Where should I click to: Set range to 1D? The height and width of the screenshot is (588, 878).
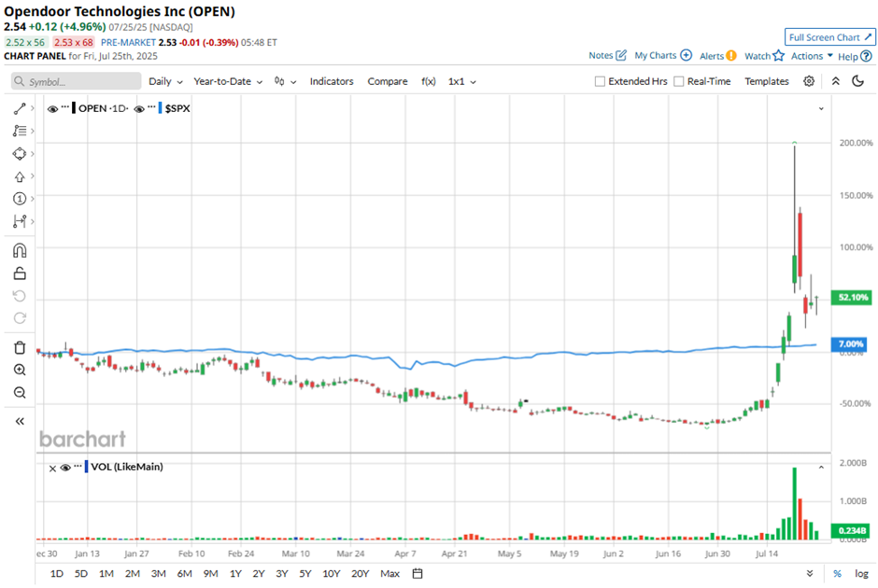click(57, 573)
